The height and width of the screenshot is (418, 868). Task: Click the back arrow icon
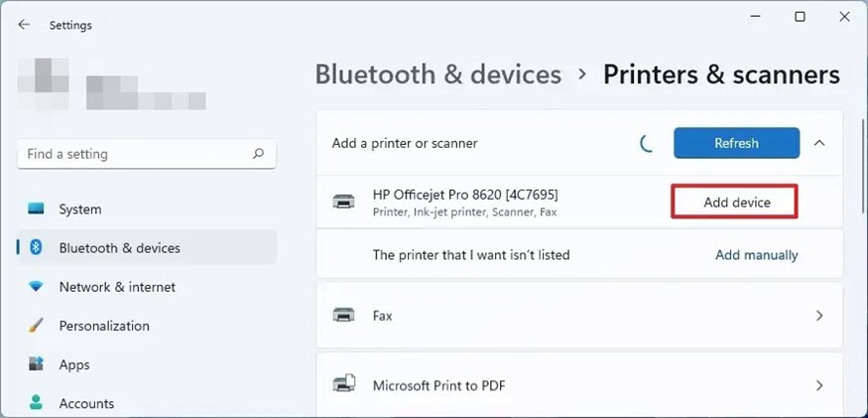[x=24, y=25]
